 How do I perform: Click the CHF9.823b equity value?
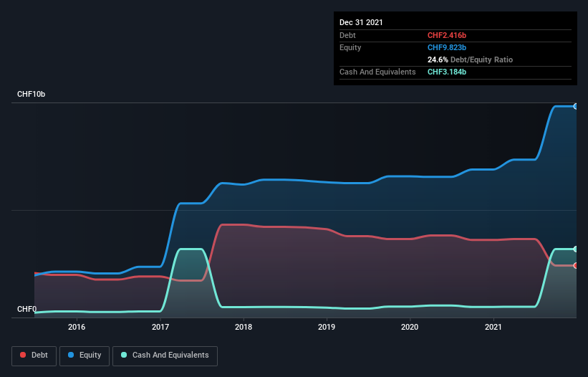pos(447,47)
